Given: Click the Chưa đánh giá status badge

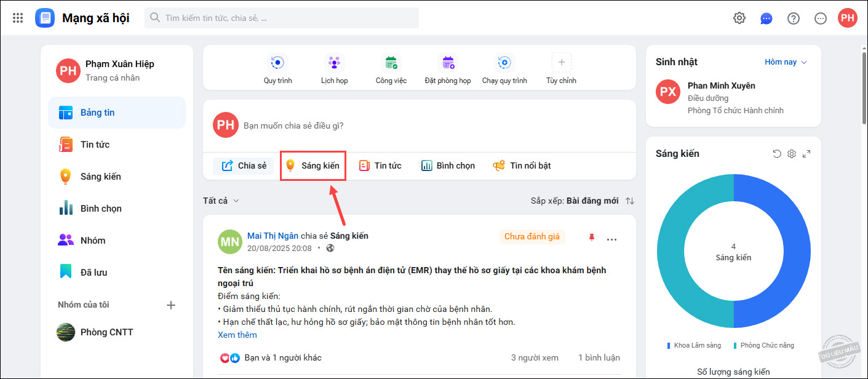Looking at the screenshot, I should pyautogui.click(x=532, y=236).
